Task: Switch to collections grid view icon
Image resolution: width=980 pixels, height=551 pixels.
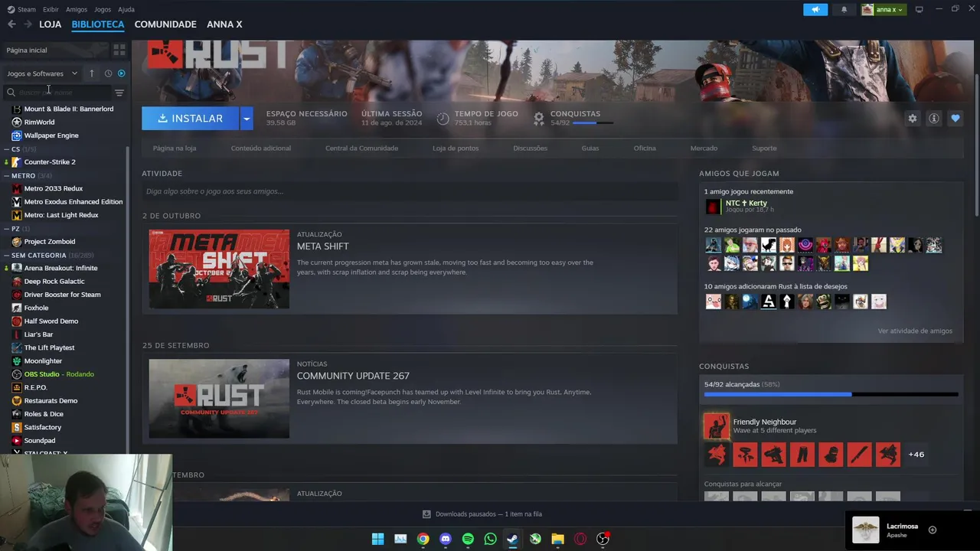Action: pyautogui.click(x=119, y=50)
